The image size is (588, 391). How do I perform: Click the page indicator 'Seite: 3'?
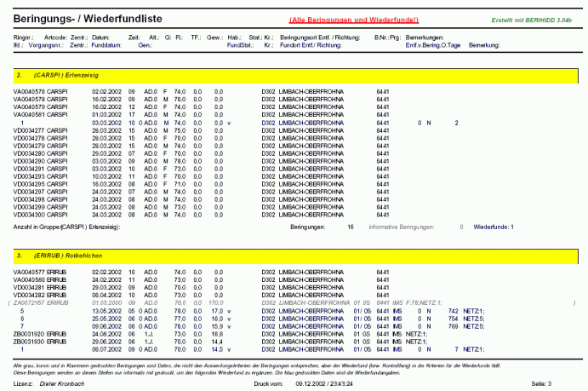pyautogui.click(x=541, y=384)
